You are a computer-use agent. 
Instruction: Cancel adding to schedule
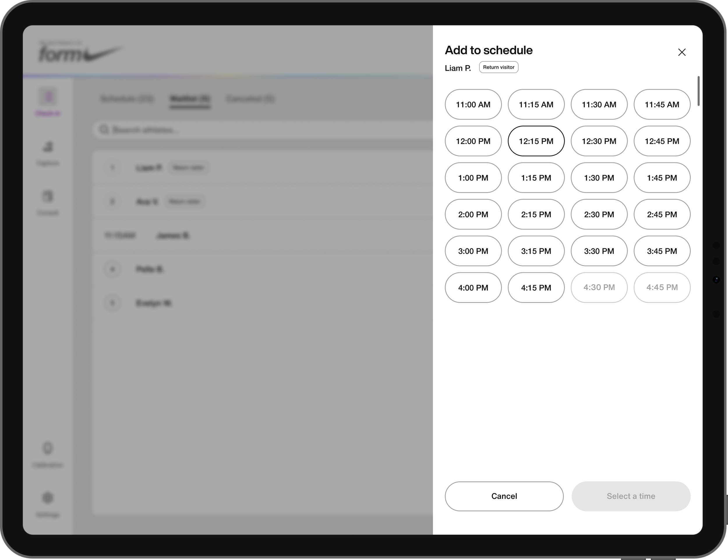pyautogui.click(x=504, y=496)
